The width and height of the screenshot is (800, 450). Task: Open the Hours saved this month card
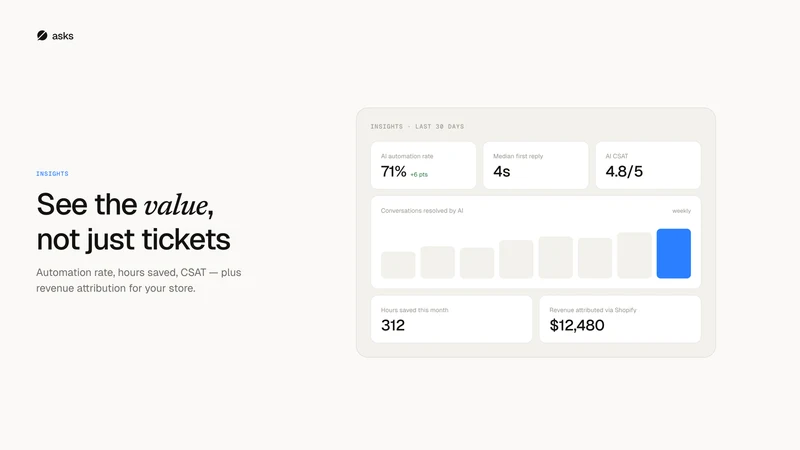[x=452, y=319]
